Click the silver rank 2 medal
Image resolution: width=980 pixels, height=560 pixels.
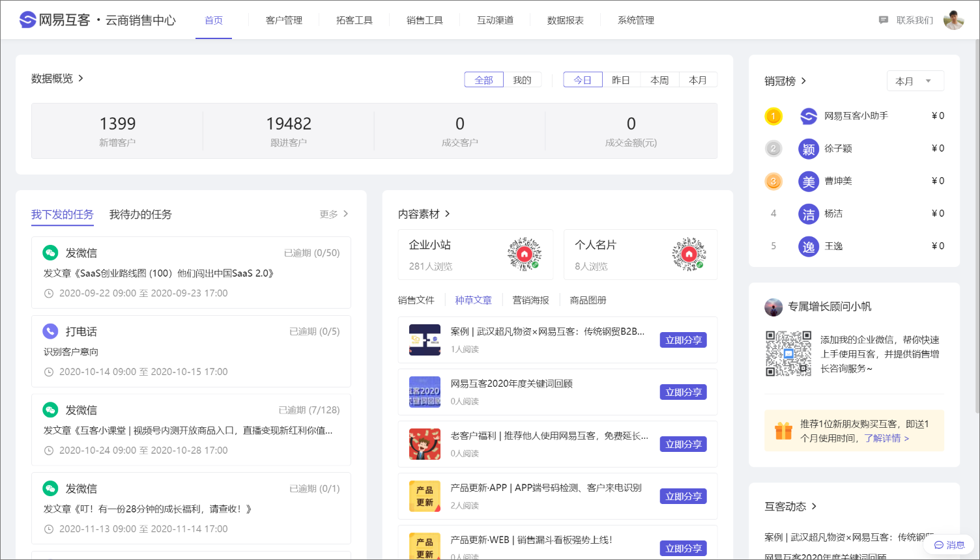tap(773, 148)
